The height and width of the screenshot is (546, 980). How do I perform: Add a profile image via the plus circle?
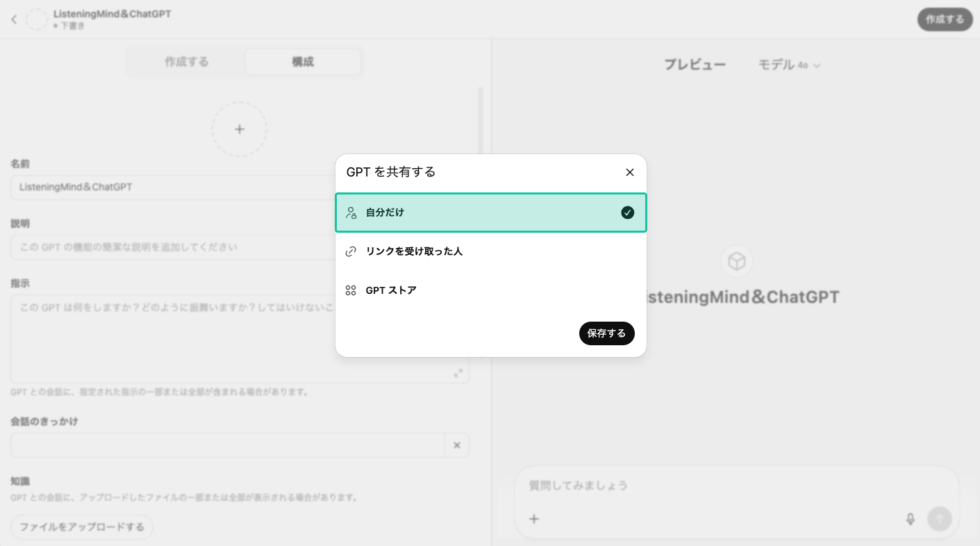tap(240, 129)
